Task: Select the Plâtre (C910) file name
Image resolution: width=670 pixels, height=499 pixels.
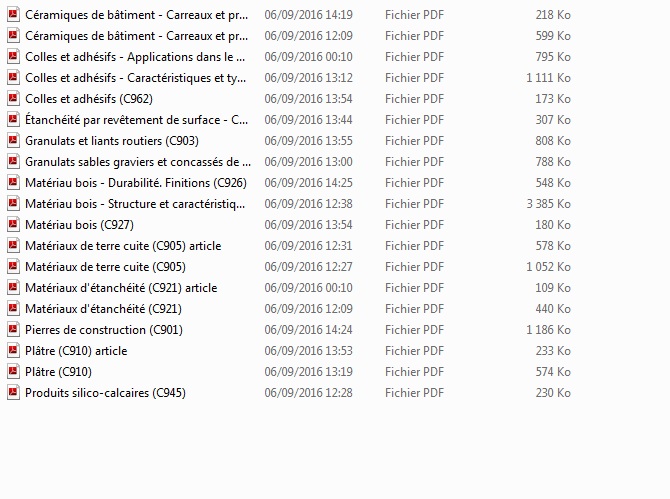Action: (59, 372)
